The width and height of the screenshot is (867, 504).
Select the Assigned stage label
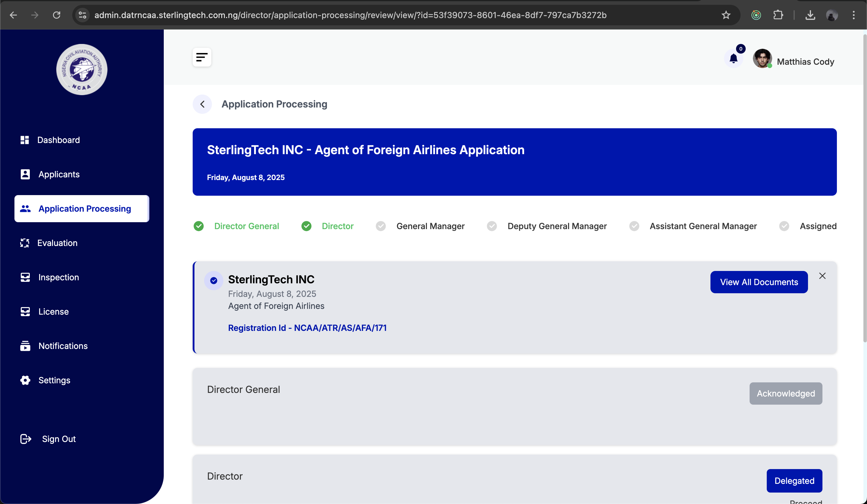(x=818, y=226)
